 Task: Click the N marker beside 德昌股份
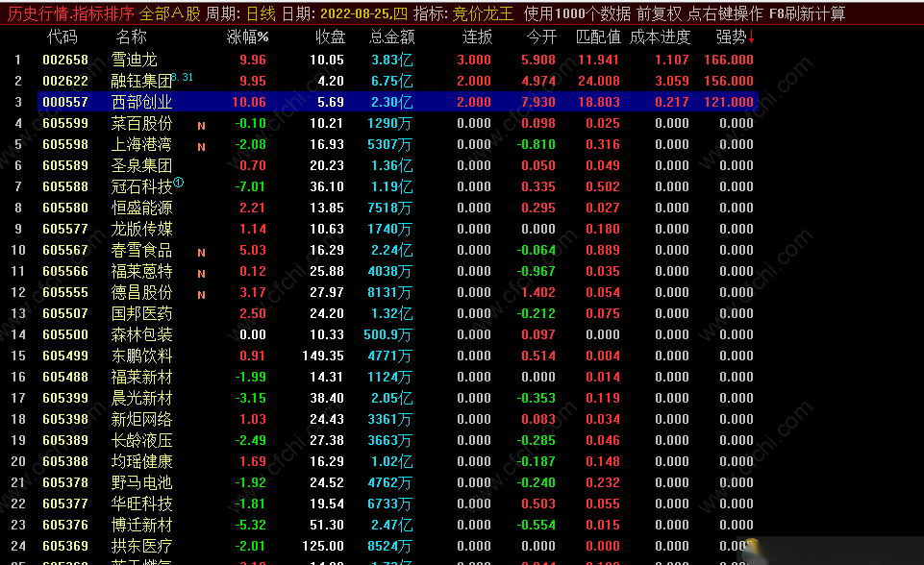coord(202,295)
